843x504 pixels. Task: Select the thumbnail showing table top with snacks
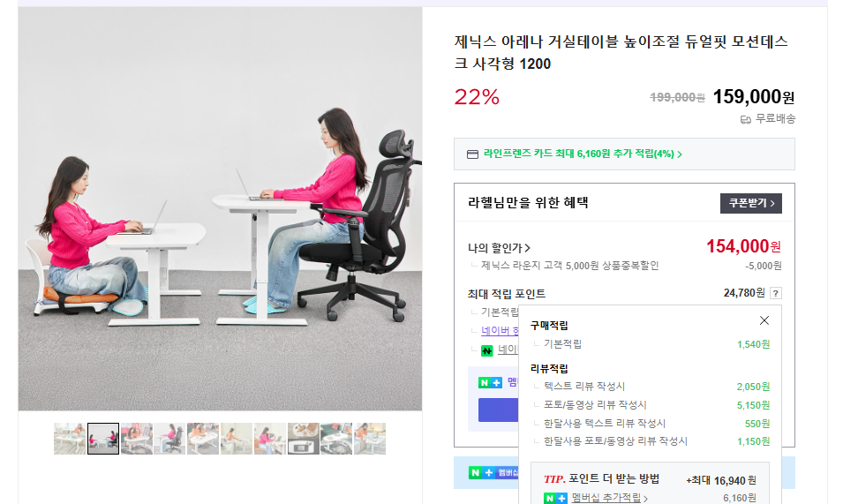(x=304, y=439)
